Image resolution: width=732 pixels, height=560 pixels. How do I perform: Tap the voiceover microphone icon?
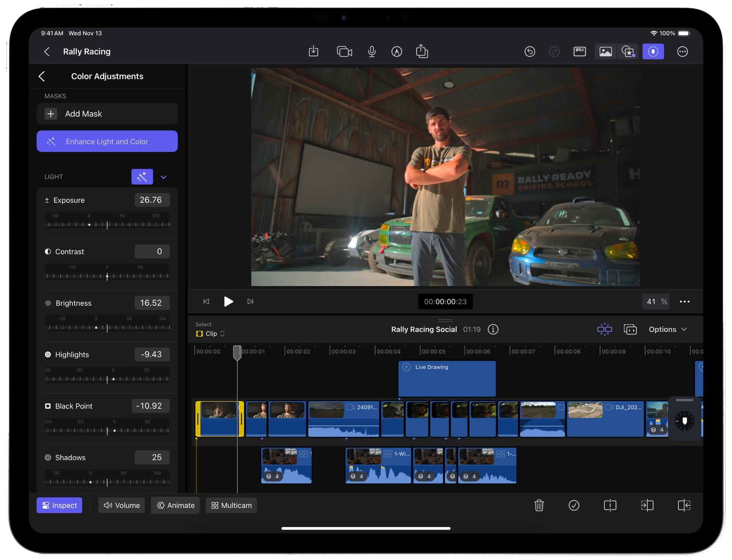click(x=371, y=52)
